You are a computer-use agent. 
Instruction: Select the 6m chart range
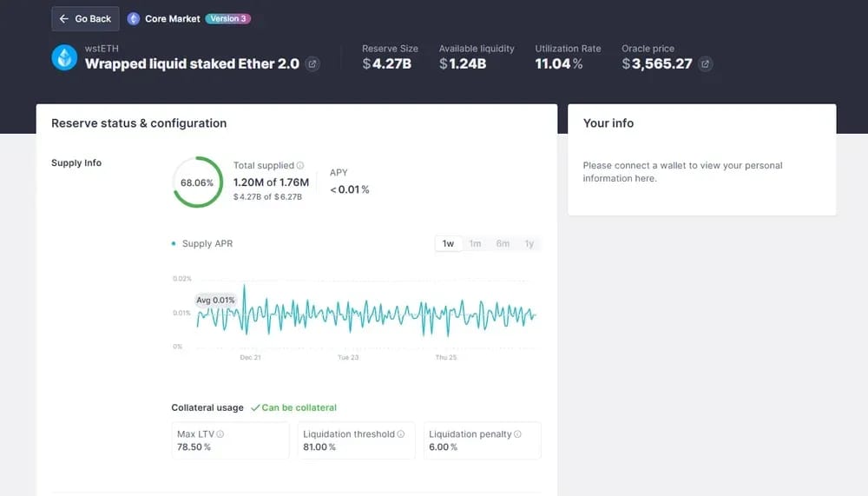503,244
